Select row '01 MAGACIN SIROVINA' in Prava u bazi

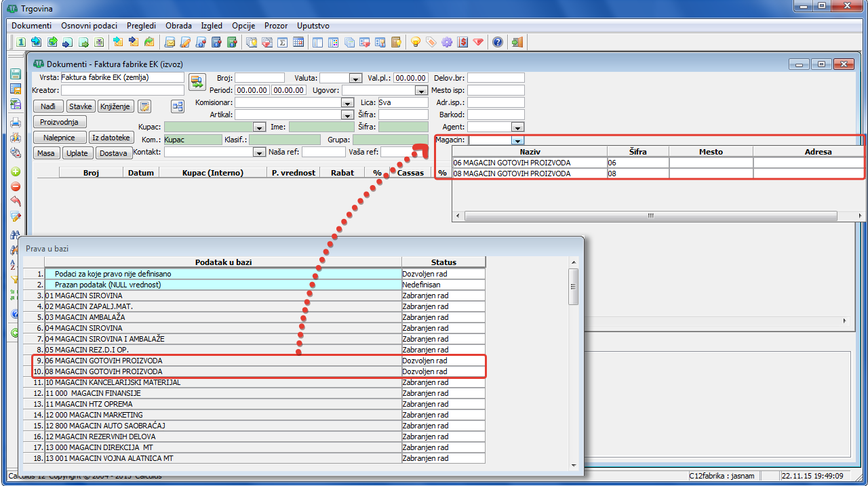[x=255, y=296]
